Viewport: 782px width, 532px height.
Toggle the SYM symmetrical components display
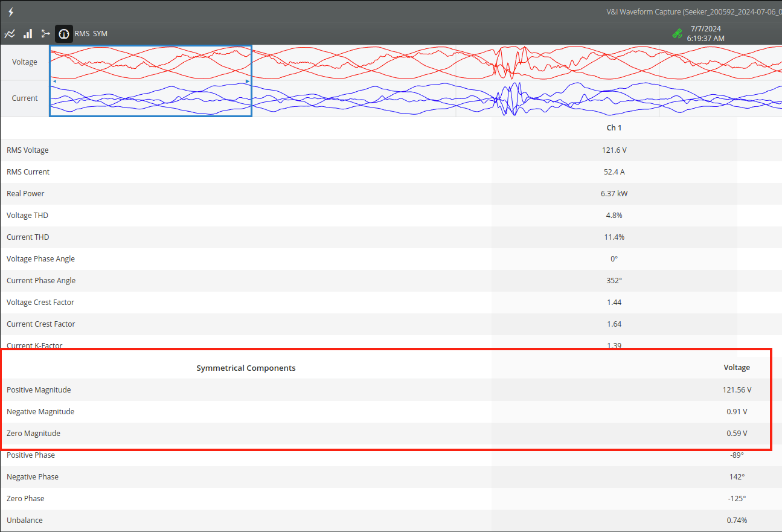(100, 34)
